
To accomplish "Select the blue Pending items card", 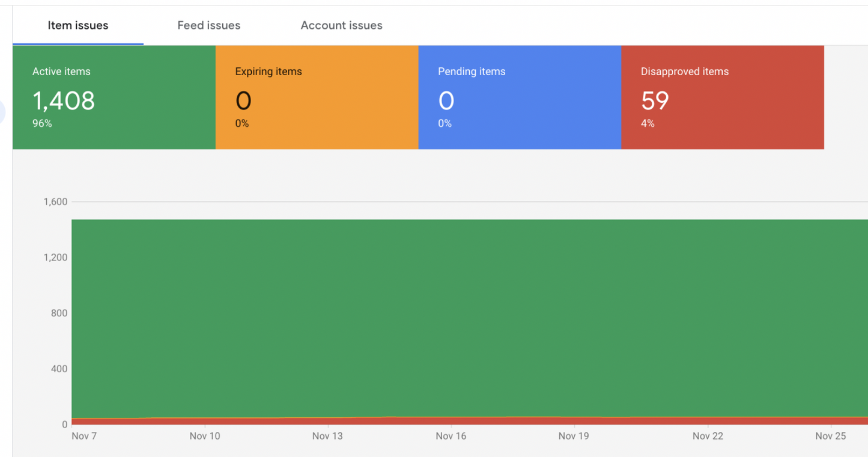I will [520, 96].
